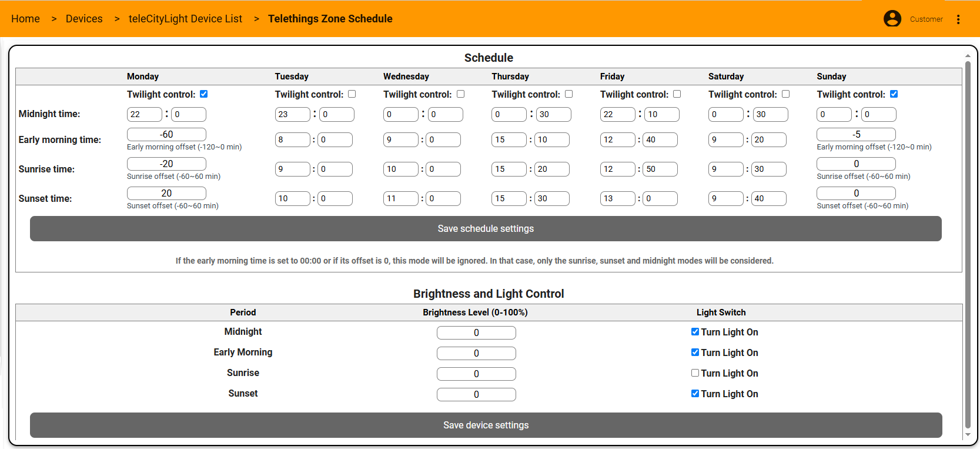Viewport: 980px width, 449px height.
Task: Open the Customer account avatar icon
Action: coord(892,19)
